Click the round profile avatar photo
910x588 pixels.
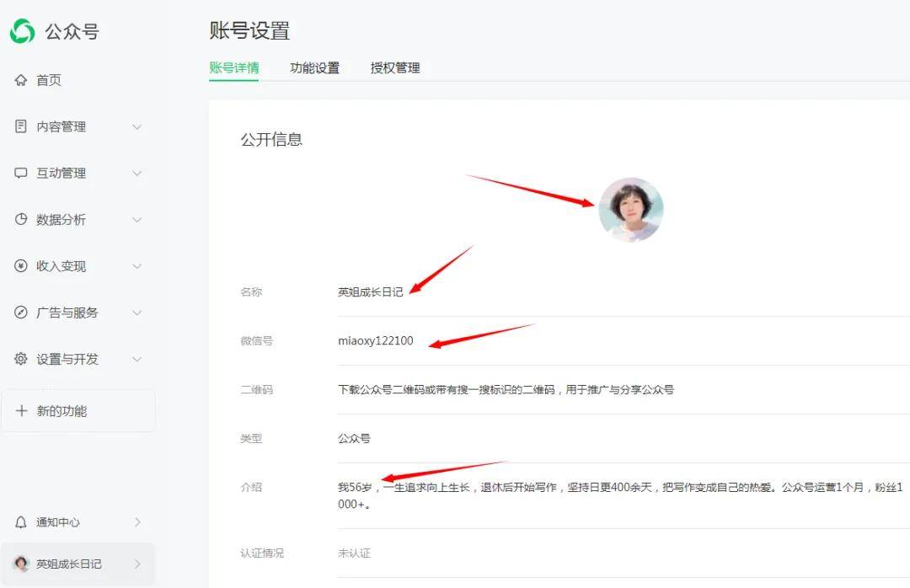coord(633,209)
